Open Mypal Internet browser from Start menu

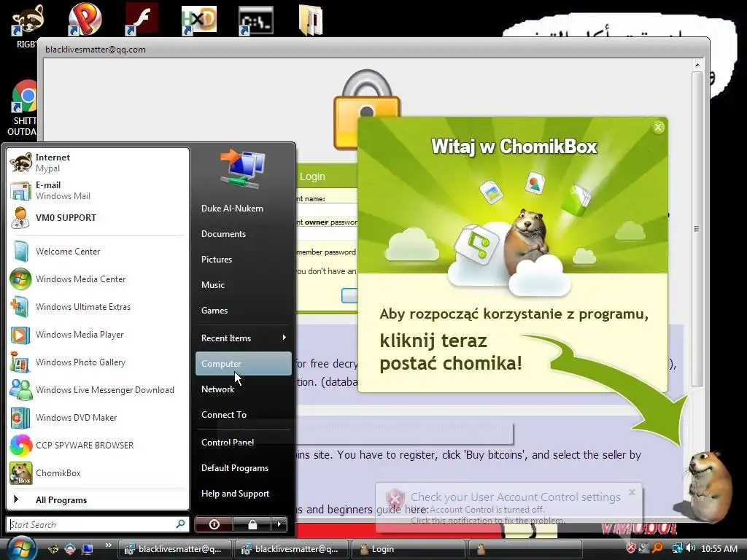coord(98,163)
